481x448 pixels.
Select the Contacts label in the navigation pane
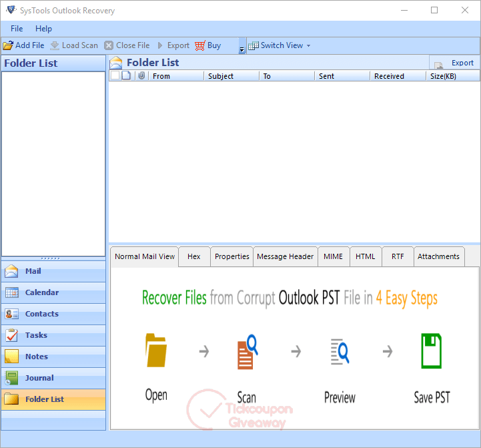click(42, 314)
